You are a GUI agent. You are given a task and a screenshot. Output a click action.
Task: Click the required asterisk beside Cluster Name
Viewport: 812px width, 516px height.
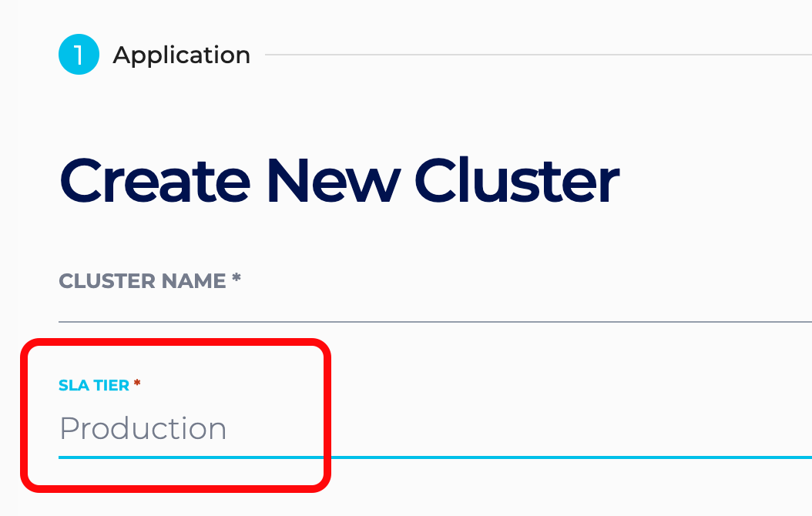click(235, 280)
